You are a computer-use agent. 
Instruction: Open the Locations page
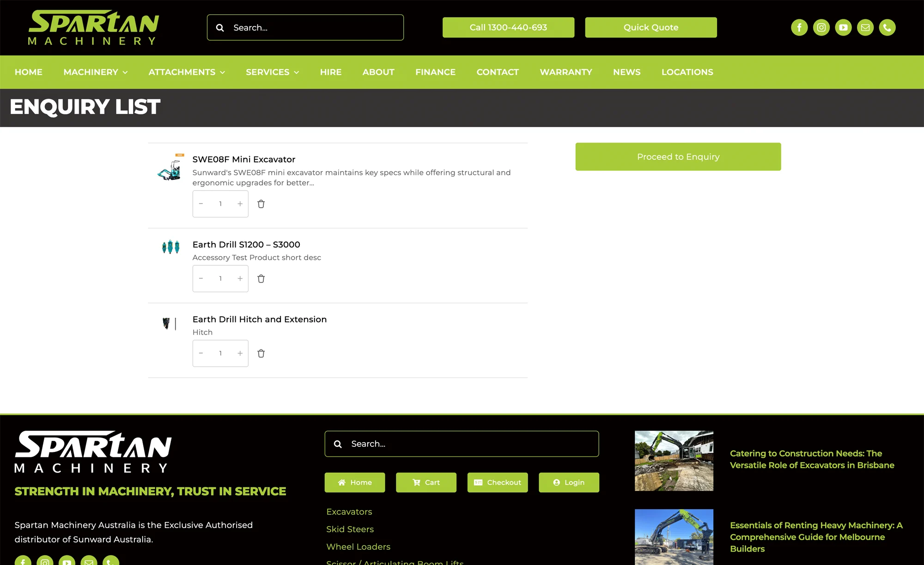coord(687,72)
